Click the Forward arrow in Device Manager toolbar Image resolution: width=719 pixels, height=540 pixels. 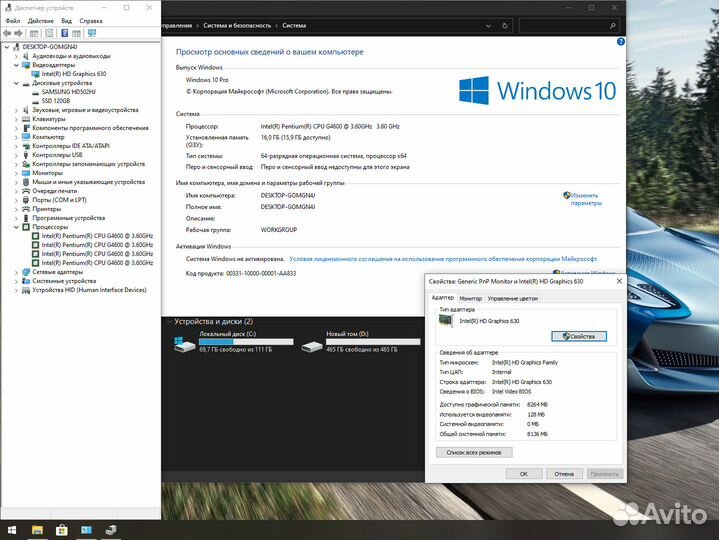click(18, 33)
